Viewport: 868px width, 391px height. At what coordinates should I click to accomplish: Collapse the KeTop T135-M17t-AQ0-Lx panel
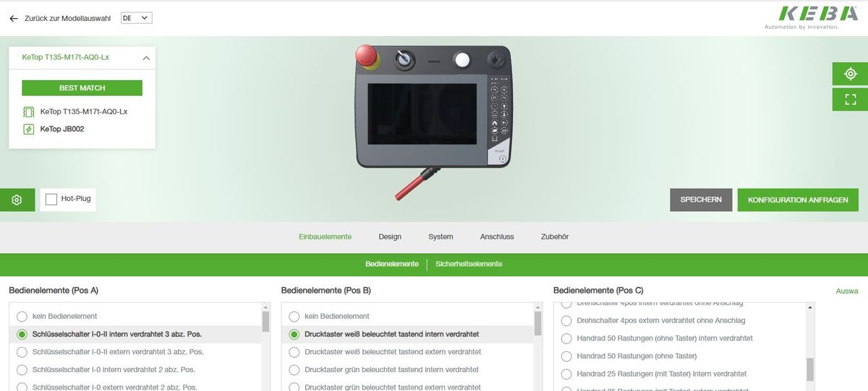pos(146,57)
